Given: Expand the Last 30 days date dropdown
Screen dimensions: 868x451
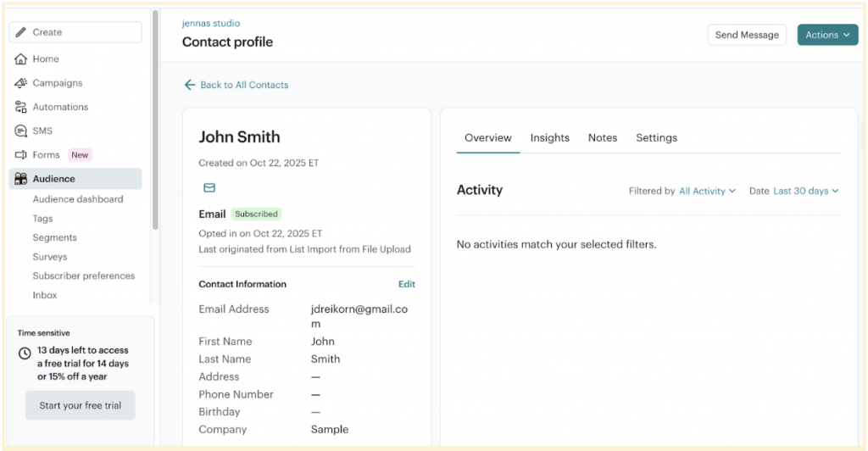Looking at the screenshot, I should [x=806, y=191].
